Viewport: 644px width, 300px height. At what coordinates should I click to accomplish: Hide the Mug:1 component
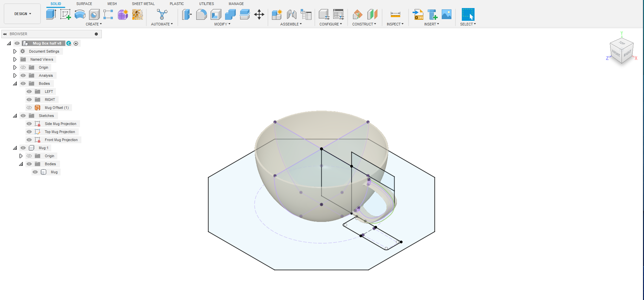(x=23, y=148)
